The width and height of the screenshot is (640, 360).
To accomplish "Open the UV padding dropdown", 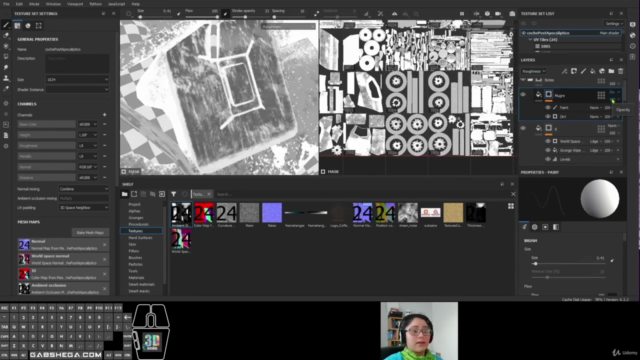I will 84,208.
